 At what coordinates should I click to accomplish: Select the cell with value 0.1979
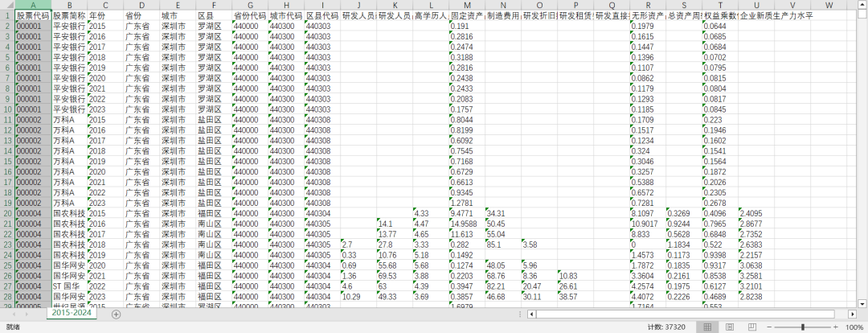(x=648, y=26)
